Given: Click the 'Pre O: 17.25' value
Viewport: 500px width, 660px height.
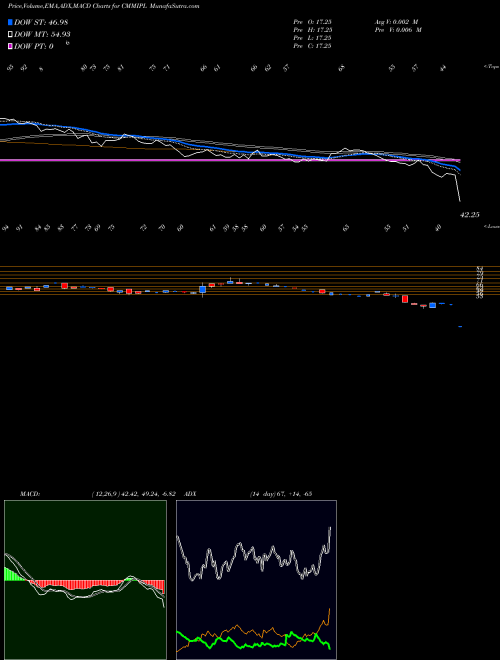Looking at the screenshot, I should 312,22.
